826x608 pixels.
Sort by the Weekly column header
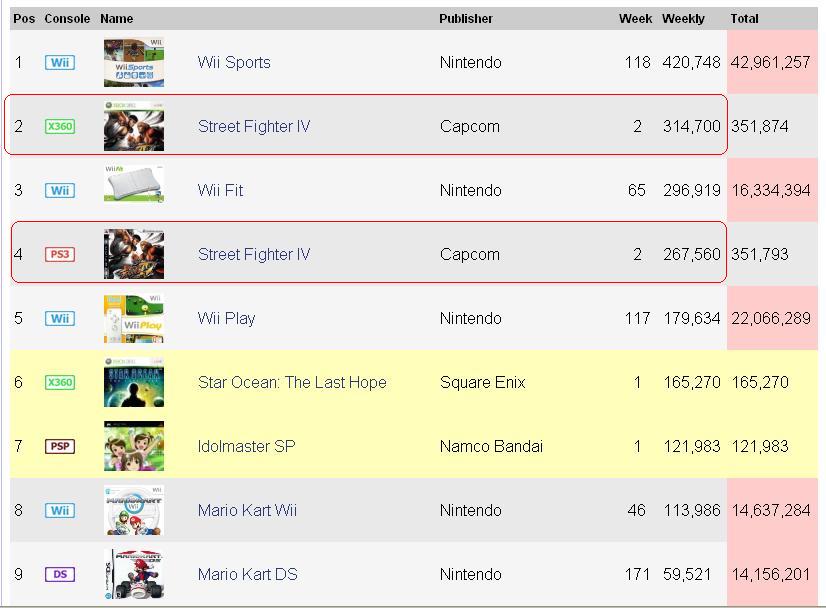pos(683,18)
